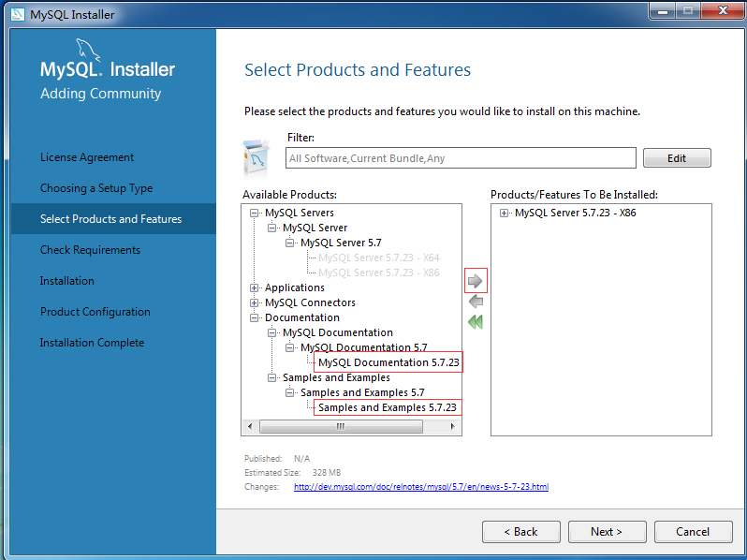The image size is (747, 560).
Task: Click the Filter text field
Action: [x=461, y=158]
